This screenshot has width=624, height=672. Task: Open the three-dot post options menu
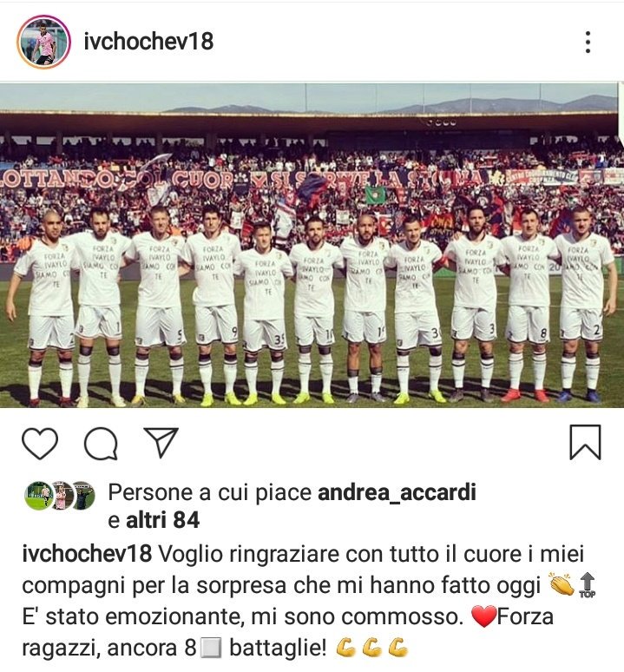click(x=588, y=42)
